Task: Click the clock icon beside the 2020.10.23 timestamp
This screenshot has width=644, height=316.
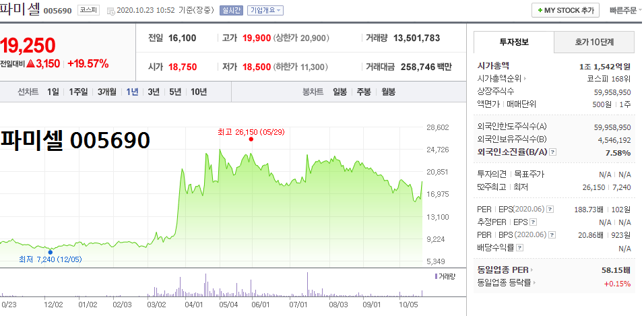Action: point(111,11)
